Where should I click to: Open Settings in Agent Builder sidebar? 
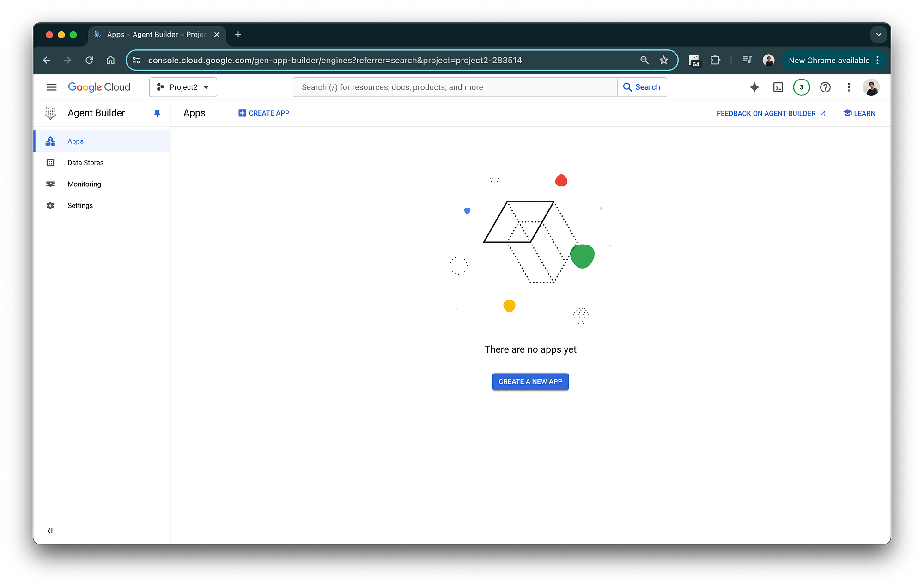(x=80, y=206)
